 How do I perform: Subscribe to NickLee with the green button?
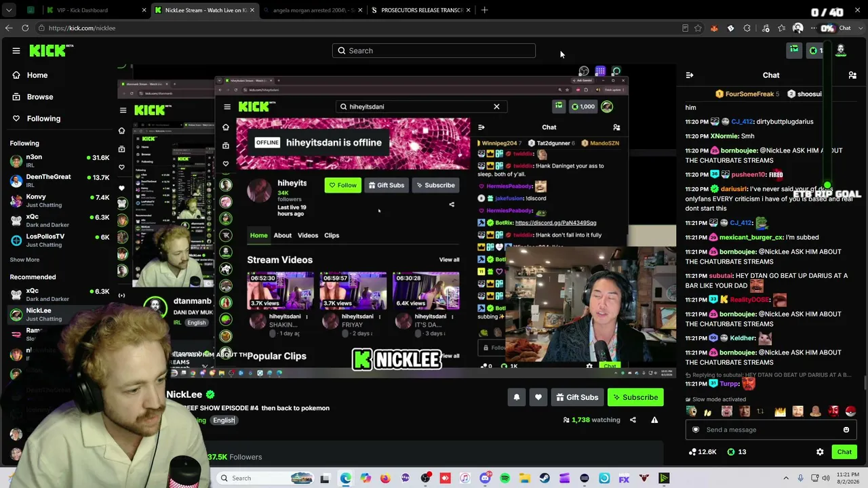[635, 397]
